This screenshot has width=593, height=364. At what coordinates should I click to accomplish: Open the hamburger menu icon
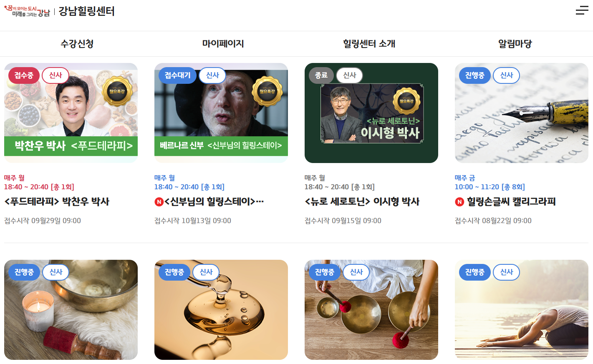582,10
